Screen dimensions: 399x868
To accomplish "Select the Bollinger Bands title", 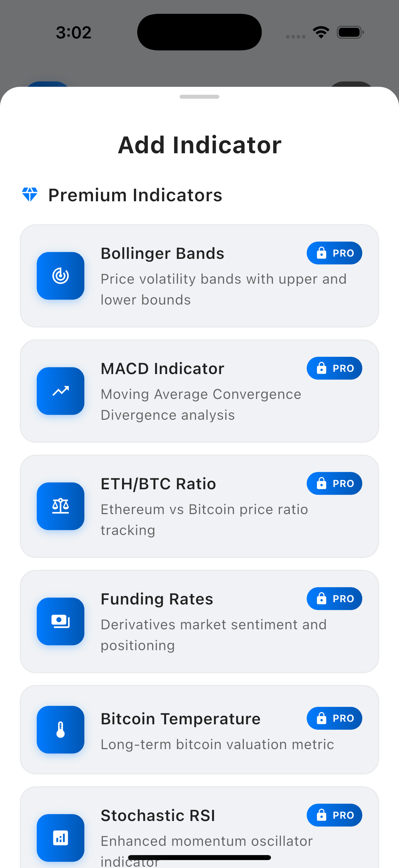I will 163,253.
